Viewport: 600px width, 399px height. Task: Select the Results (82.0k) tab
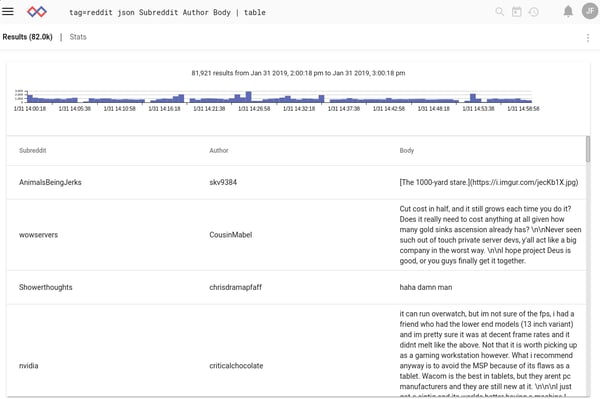[28, 37]
